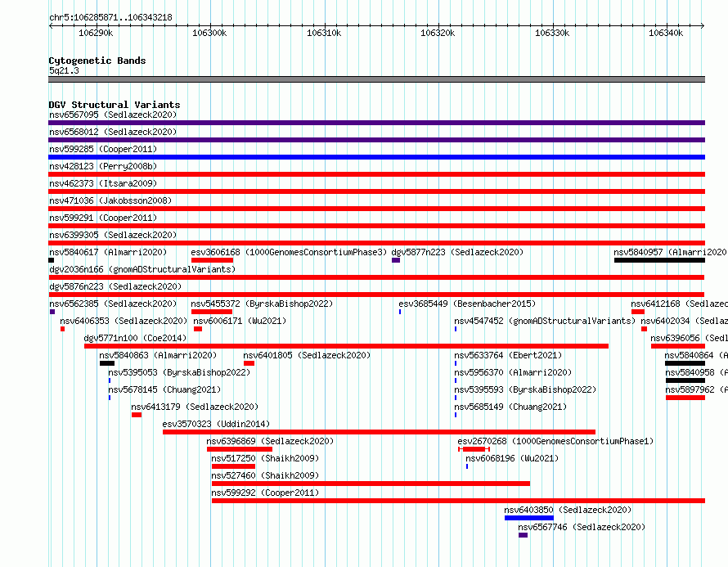Select dgv5771n100 (Coe2014) label
The width and height of the screenshot is (728, 567).
pyautogui.click(x=135, y=338)
